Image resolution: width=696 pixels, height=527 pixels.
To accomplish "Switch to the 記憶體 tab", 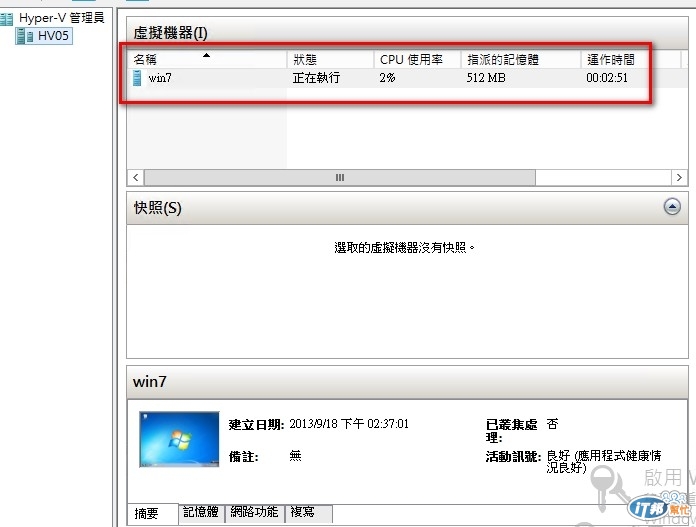I will [x=201, y=512].
